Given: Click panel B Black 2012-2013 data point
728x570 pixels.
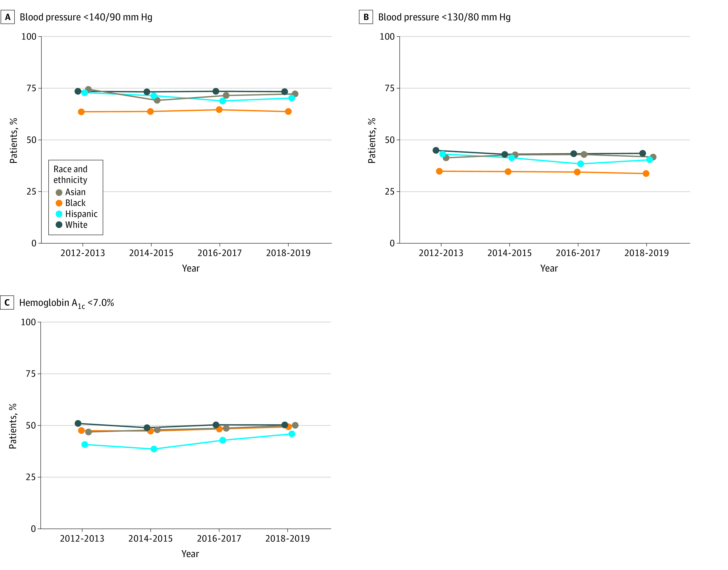Looking at the screenshot, I should coord(439,171).
